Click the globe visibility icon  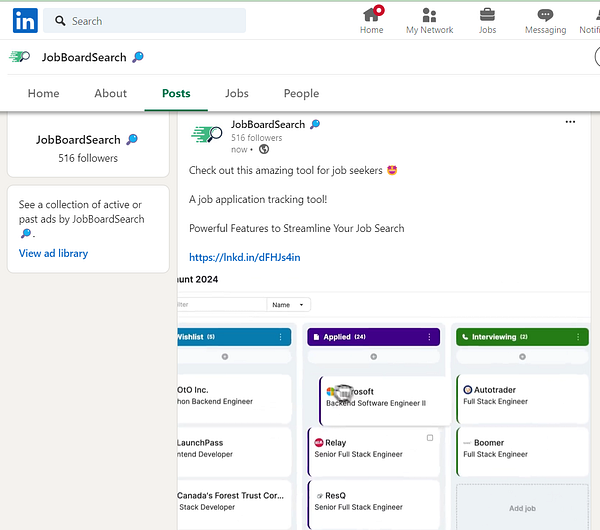tap(264, 149)
